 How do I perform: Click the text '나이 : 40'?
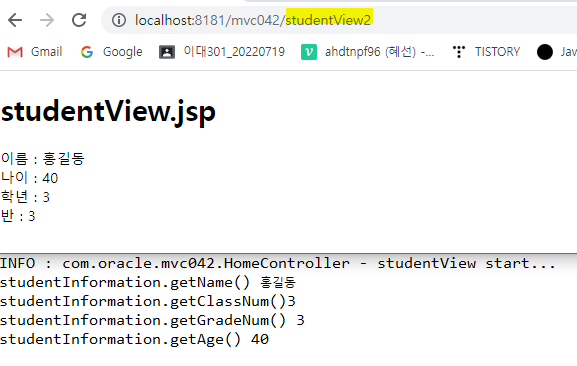click(29, 178)
